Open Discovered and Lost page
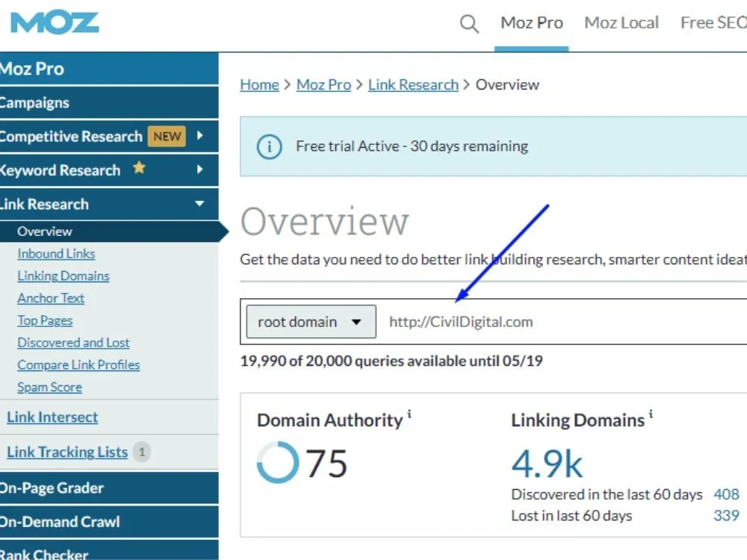This screenshot has height=560, width=747. [73, 343]
